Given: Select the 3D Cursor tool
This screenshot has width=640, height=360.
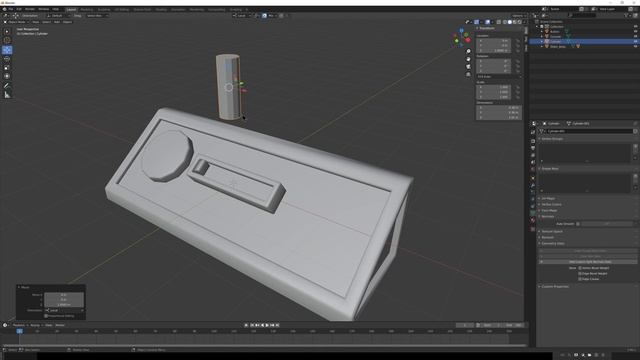Looking at the screenshot, I should [x=7, y=40].
